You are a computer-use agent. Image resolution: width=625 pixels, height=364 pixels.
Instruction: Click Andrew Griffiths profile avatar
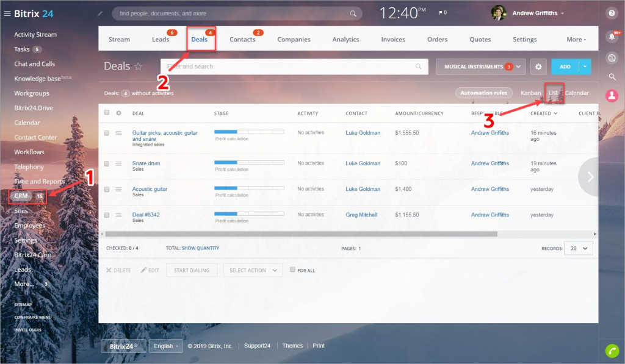pos(498,13)
